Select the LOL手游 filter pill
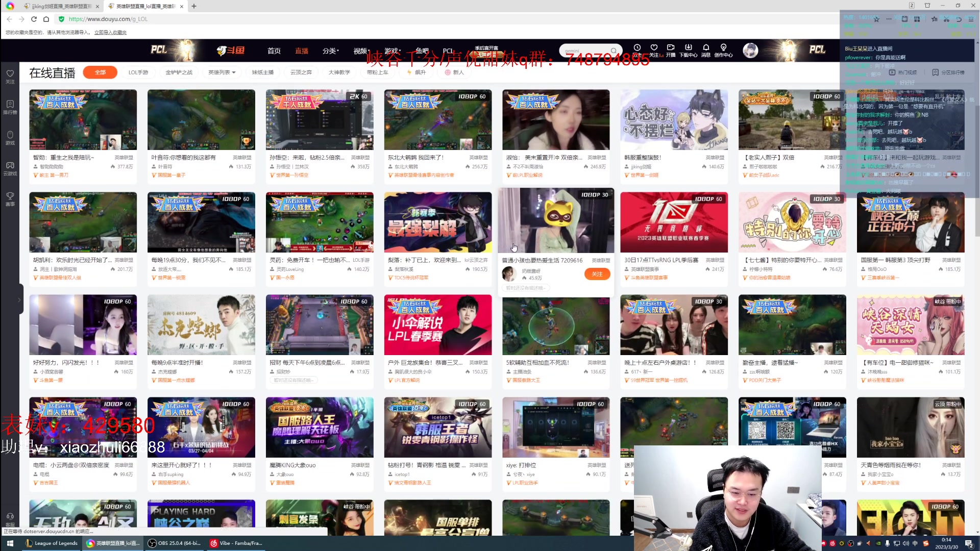 (x=138, y=72)
